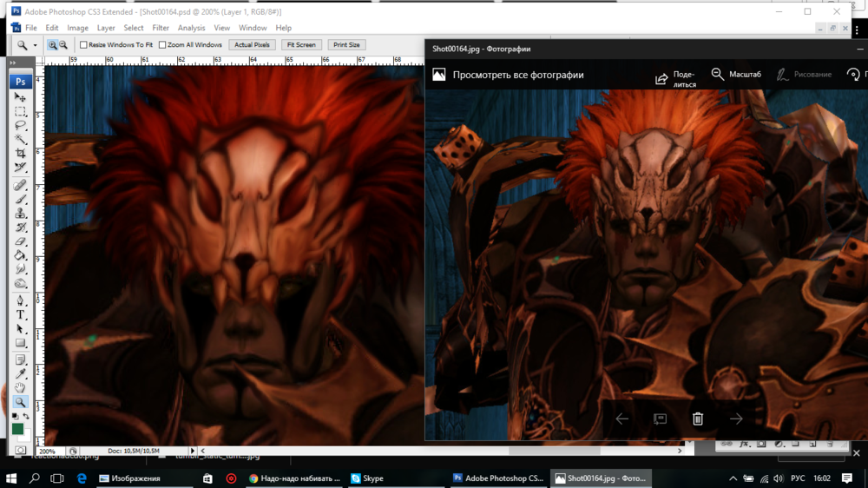This screenshot has height=488, width=868.
Task: Click the Zoom Out magnifier option
Action: pos(63,45)
